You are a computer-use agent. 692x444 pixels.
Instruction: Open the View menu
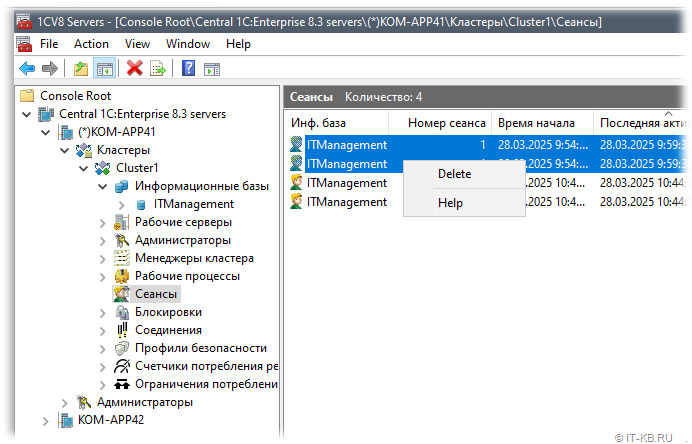tap(137, 44)
